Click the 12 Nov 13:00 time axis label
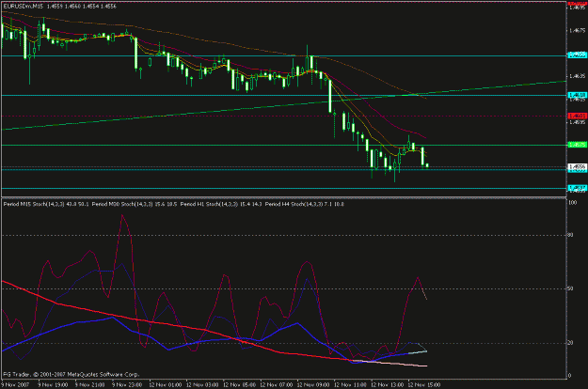 pos(388,384)
